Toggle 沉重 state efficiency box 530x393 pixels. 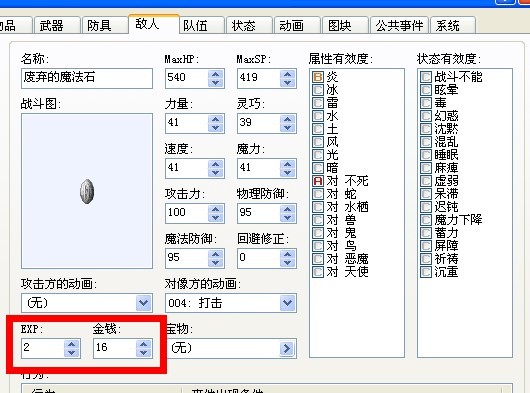(426, 272)
